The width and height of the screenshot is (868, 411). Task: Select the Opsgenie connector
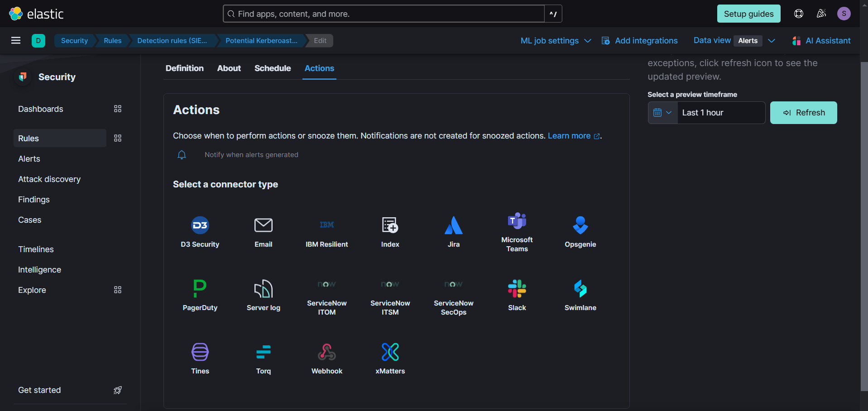point(580,232)
